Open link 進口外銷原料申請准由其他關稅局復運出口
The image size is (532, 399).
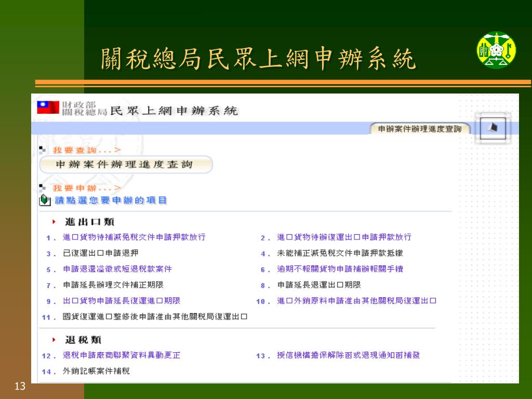click(x=356, y=301)
